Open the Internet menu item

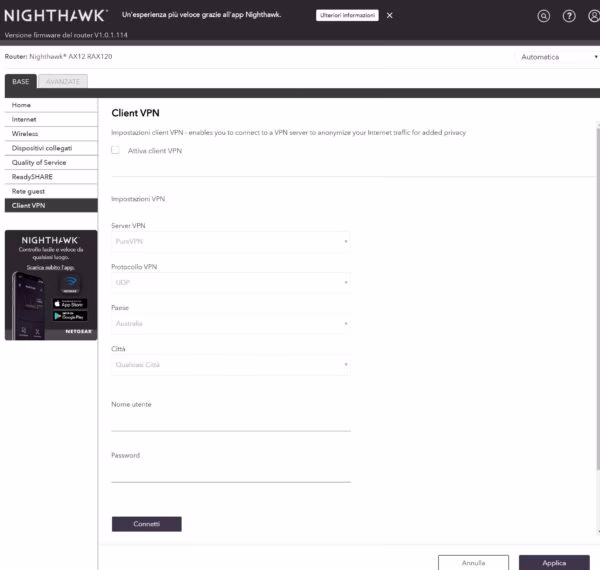pyautogui.click(x=51, y=119)
